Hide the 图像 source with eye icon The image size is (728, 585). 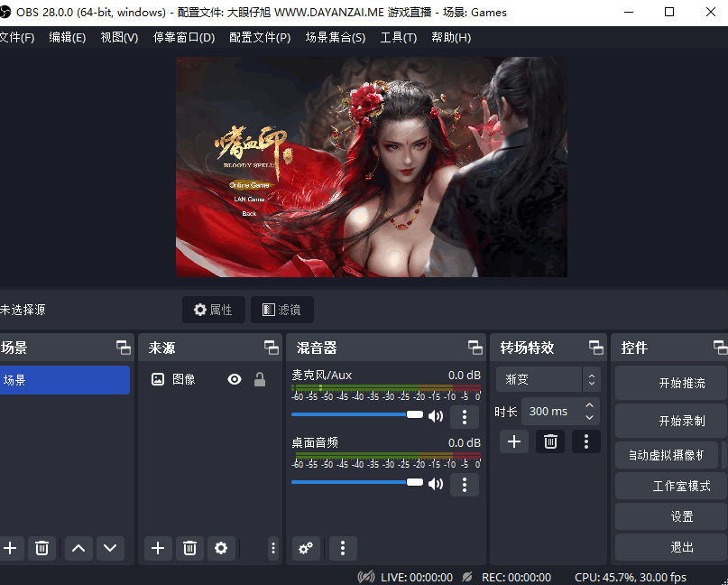[x=235, y=380]
